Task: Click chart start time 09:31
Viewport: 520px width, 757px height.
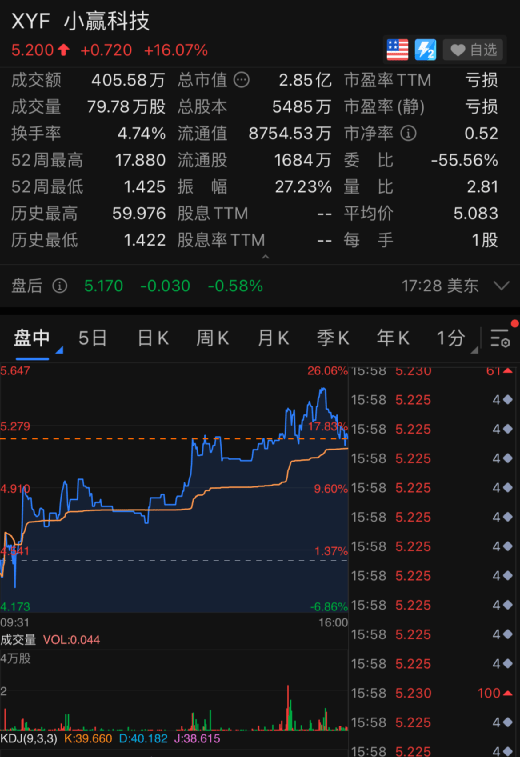Action: (x=14, y=622)
